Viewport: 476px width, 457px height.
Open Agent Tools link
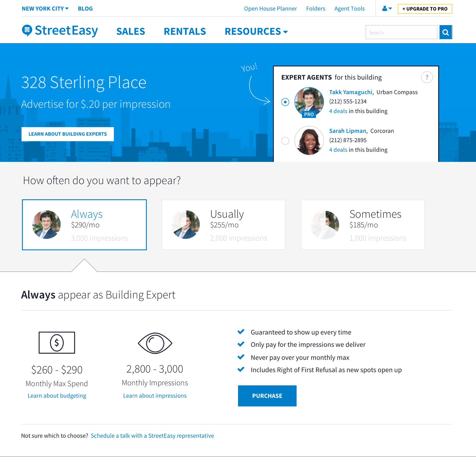click(349, 8)
